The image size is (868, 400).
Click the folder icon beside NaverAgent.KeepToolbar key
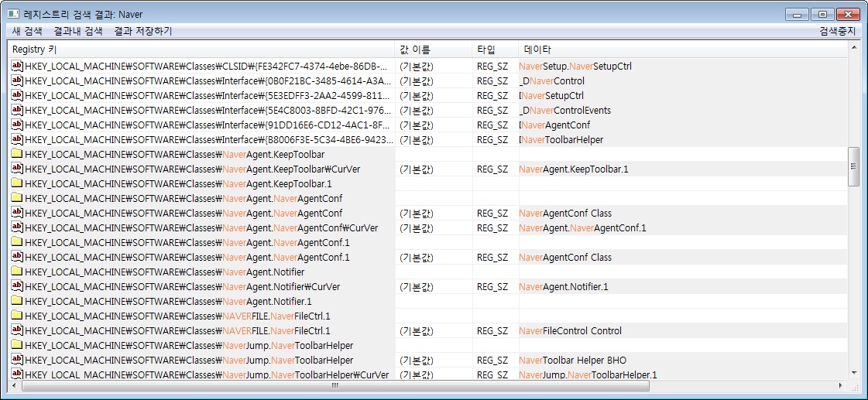pos(16,155)
